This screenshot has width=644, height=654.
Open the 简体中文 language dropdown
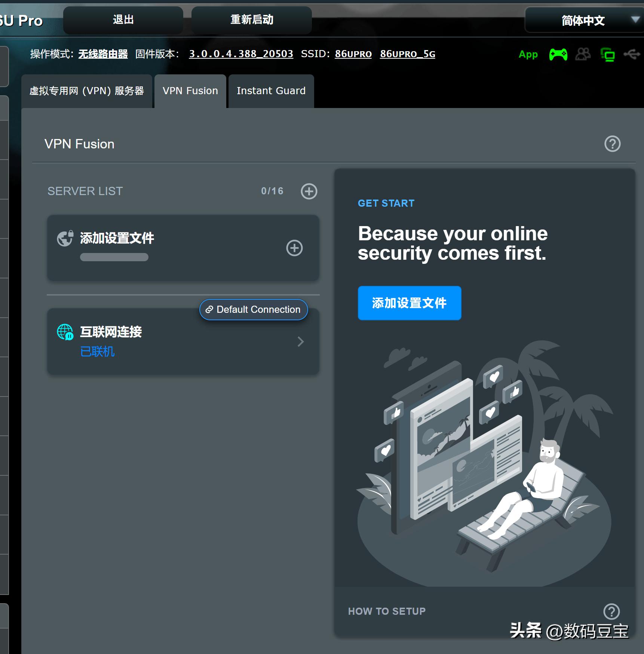click(x=582, y=21)
